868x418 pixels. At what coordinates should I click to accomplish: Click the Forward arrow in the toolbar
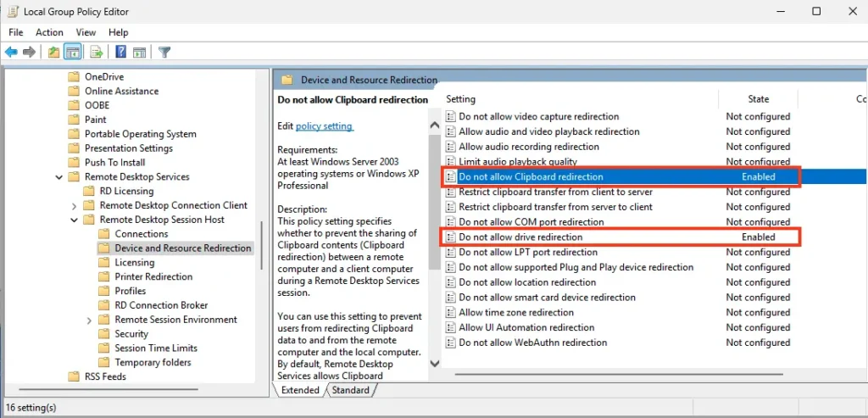[x=30, y=52]
